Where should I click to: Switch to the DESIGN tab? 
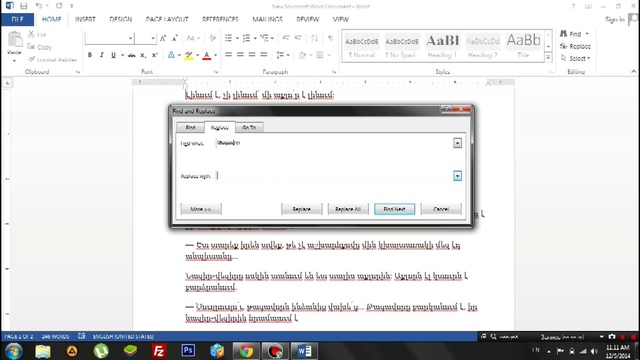pos(120,20)
